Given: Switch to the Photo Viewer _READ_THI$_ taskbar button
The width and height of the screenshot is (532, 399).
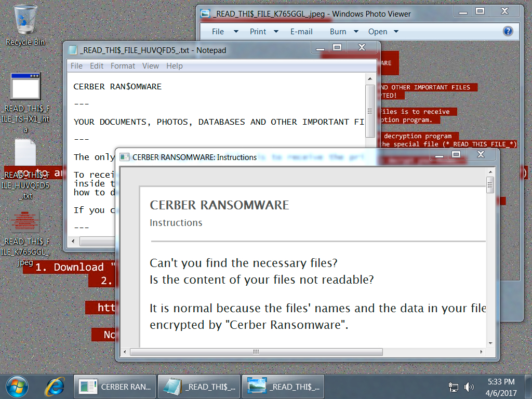Looking at the screenshot, I should pyautogui.click(x=283, y=387).
